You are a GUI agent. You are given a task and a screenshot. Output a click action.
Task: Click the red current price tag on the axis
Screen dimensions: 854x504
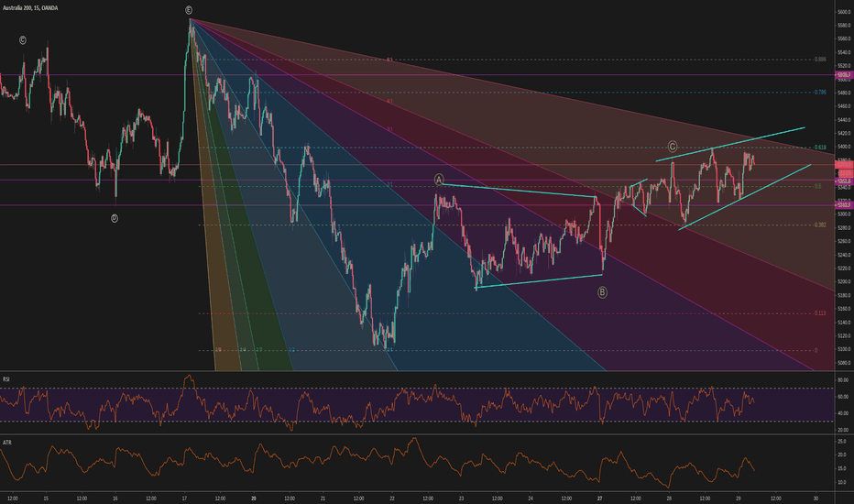[844, 165]
